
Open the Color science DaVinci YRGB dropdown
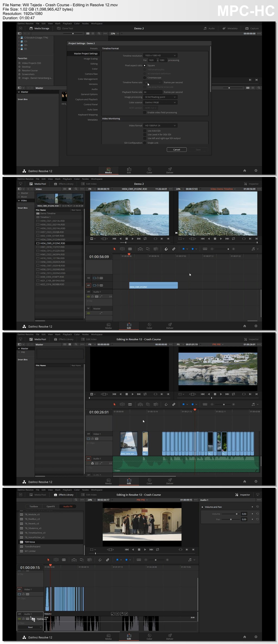pos(160,103)
